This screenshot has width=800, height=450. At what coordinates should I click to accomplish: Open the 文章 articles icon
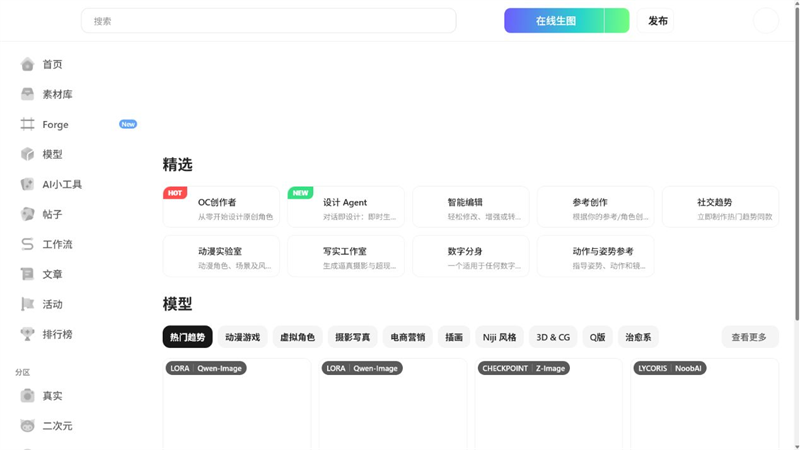pyautogui.click(x=28, y=274)
